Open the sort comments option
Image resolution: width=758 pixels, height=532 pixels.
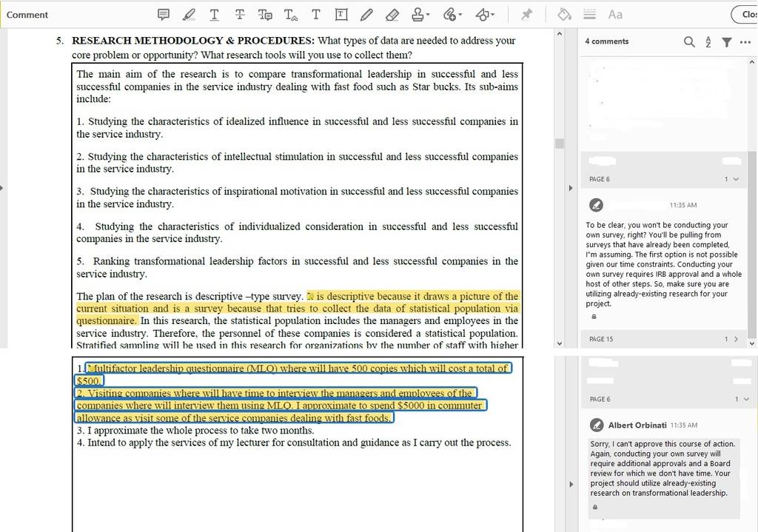pos(708,42)
